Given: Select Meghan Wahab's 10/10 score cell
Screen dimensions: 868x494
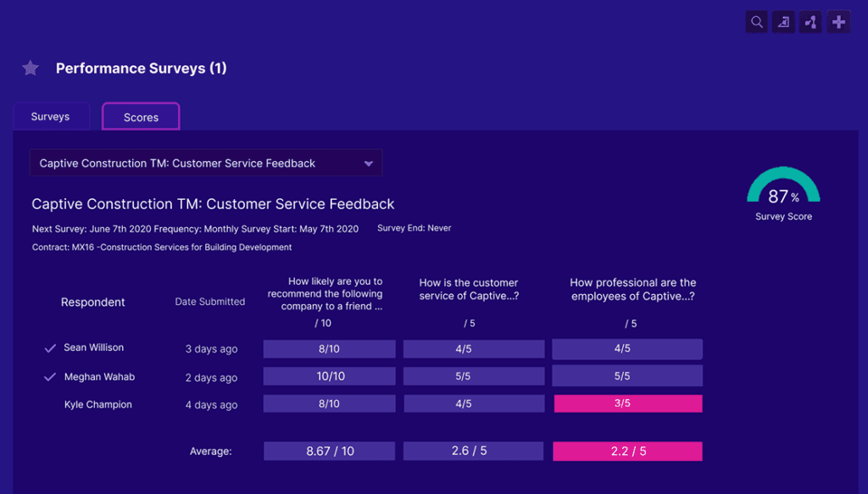Looking at the screenshot, I should click(x=329, y=376).
